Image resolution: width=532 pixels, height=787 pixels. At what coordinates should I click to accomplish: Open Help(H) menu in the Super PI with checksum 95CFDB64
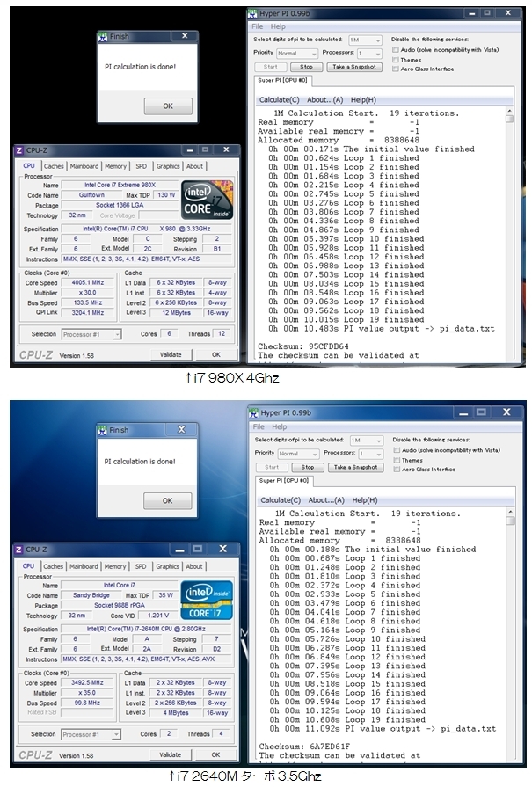tap(363, 100)
